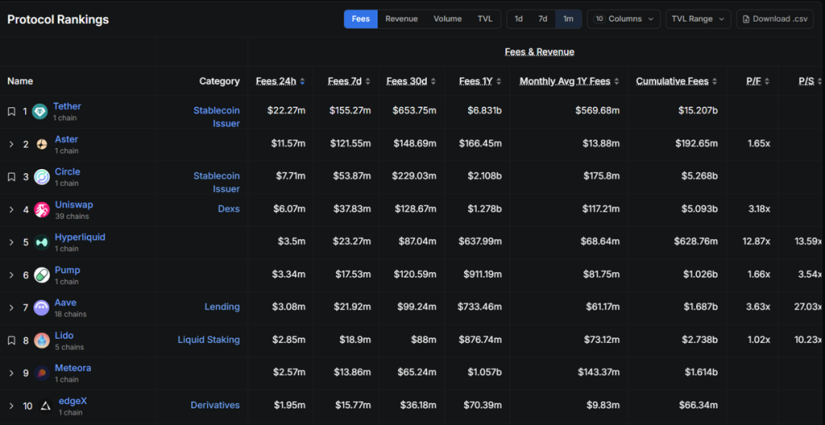Click the Aave ghost logo icon
The image size is (825, 425).
click(42, 308)
